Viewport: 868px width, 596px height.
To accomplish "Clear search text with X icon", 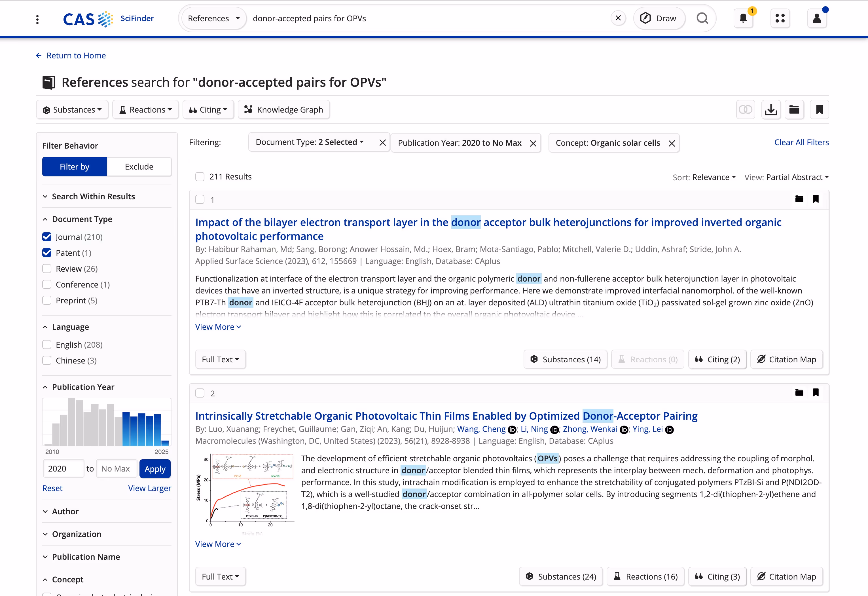I will pos(618,18).
